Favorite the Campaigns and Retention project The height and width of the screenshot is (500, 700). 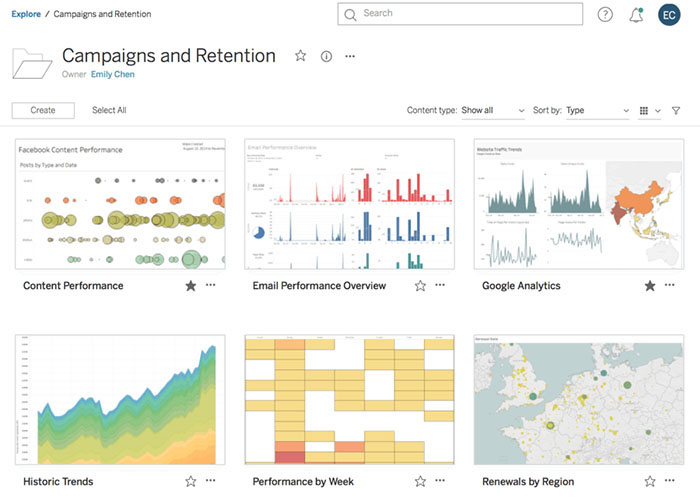point(300,57)
